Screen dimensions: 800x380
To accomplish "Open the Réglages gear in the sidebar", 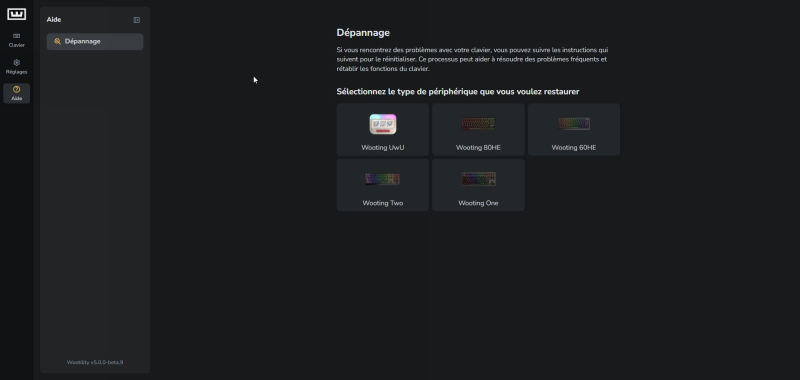I will [16, 67].
